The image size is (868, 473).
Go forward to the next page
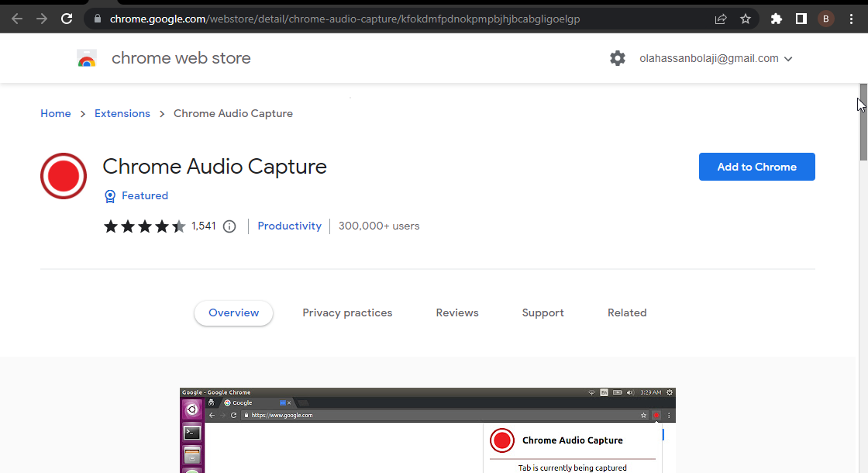(42, 19)
